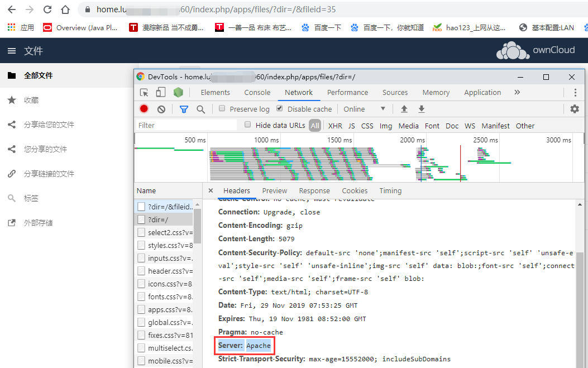Filter requests by XHR
588x368 pixels.
[335, 126]
